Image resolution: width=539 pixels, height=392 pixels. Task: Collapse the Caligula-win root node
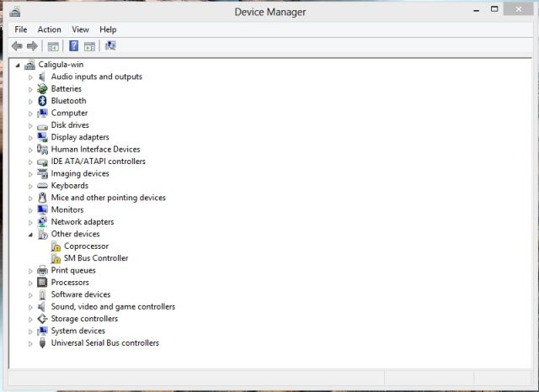point(18,65)
